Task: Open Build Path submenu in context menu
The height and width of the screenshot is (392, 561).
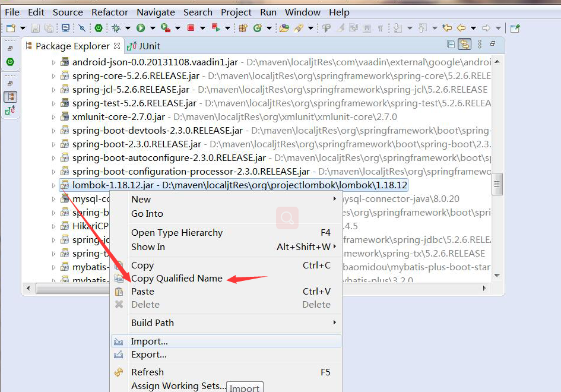Action: [226, 323]
